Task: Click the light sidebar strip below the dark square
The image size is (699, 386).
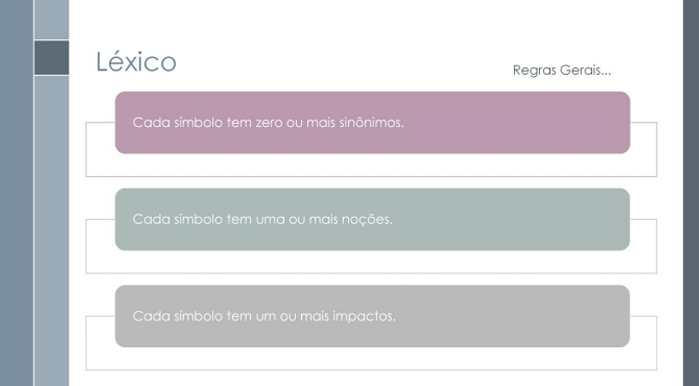Action: [x=52, y=231]
